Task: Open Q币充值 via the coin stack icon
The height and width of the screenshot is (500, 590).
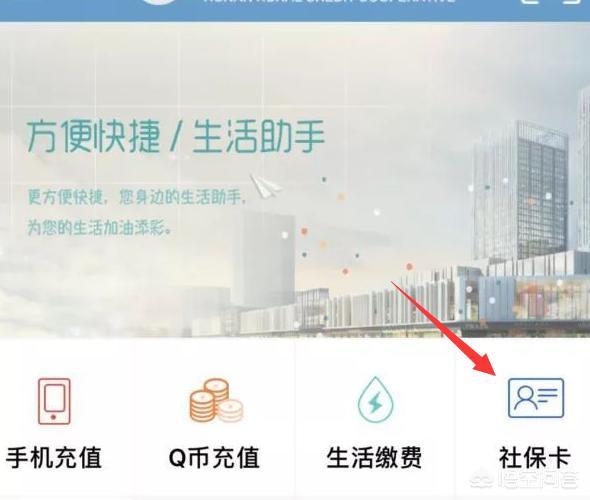Action: 216,400
